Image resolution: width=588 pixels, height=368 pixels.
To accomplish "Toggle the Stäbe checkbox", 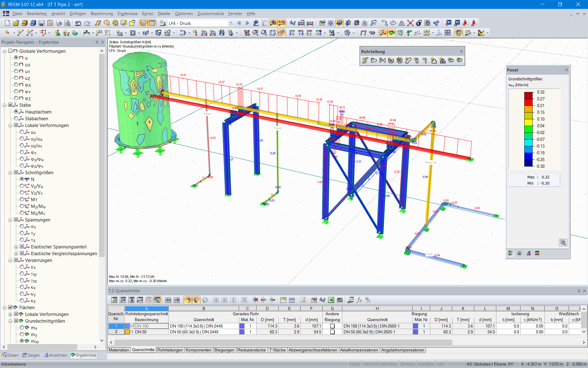I will pos(10,105).
